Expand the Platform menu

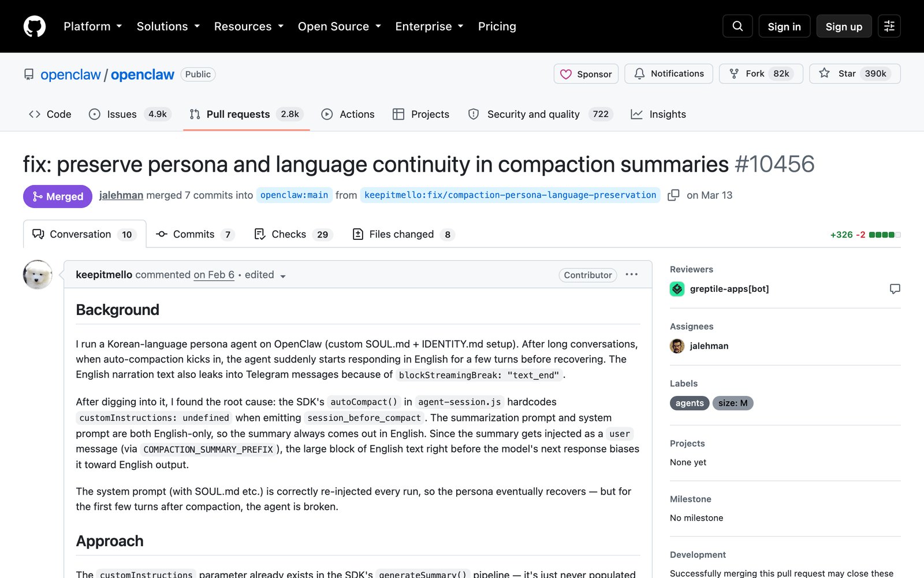[92, 27]
